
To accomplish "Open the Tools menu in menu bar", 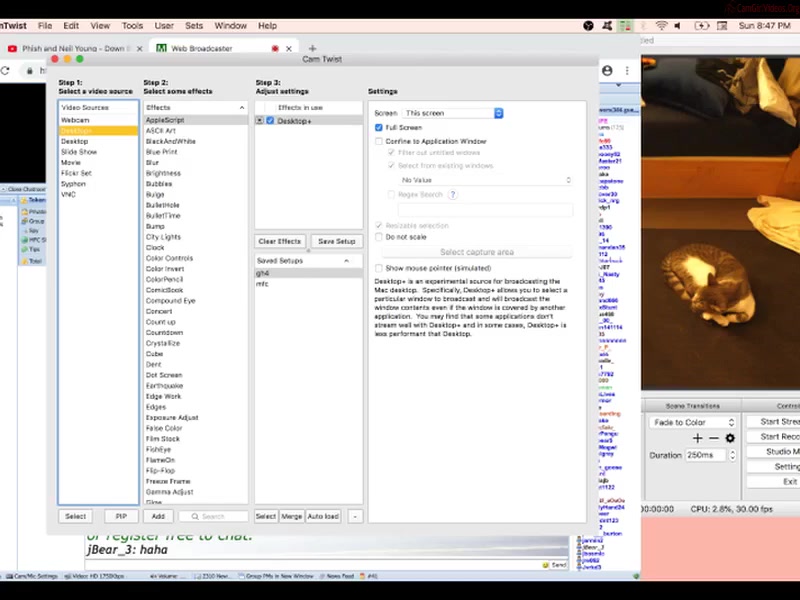I will coord(132,25).
